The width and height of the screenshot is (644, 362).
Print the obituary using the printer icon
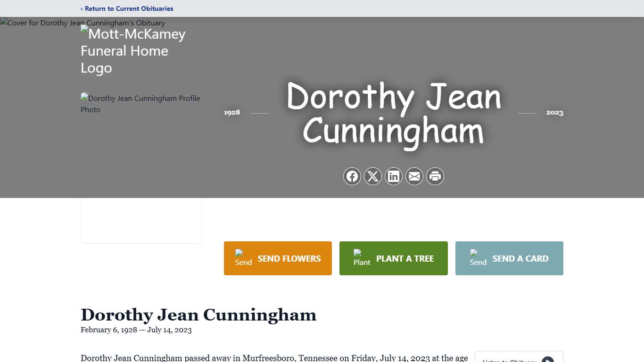435,176
